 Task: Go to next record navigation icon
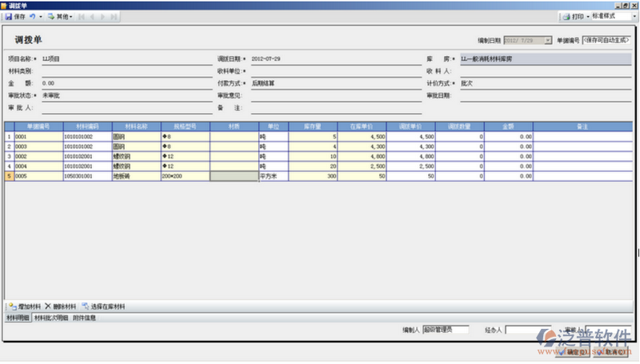coord(102,16)
